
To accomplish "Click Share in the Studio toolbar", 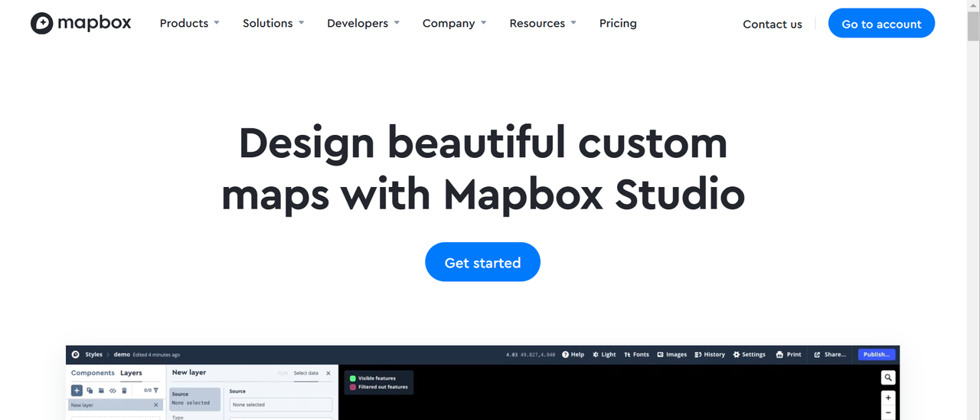I will pos(830,354).
